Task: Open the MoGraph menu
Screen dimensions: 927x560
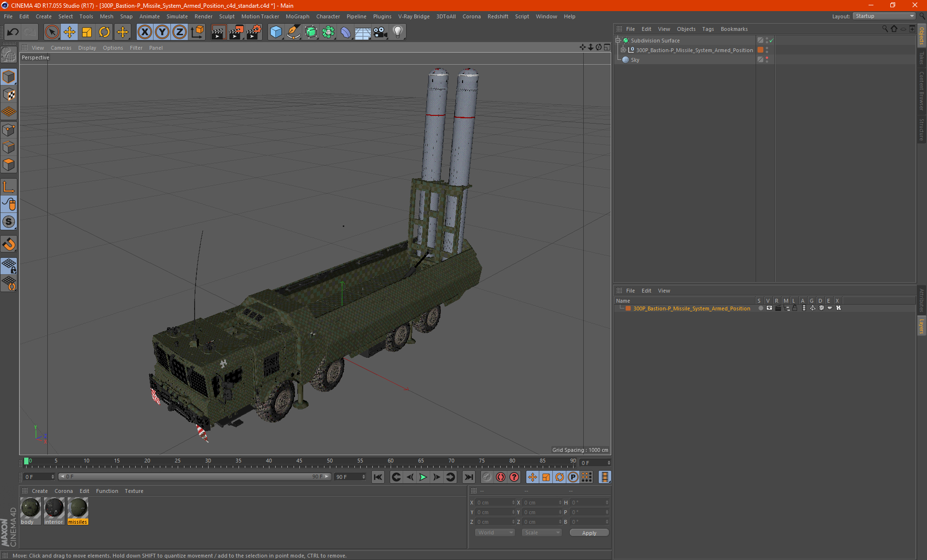Action: point(297,16)
